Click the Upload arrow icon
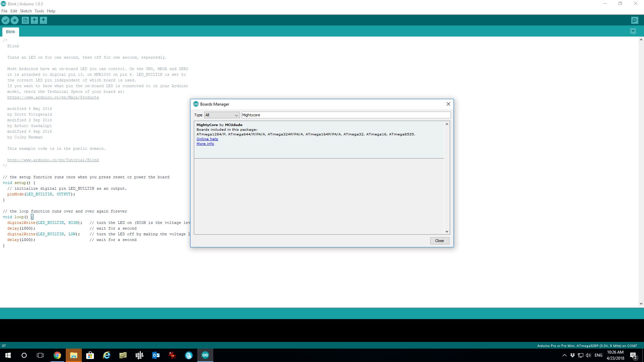644x362 pixels. click(14, 20)
